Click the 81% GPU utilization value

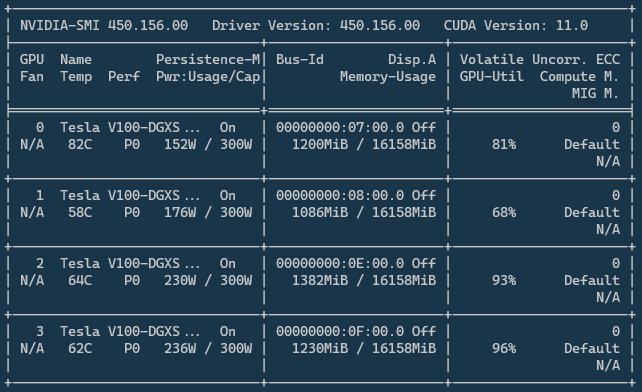point(504,145)
